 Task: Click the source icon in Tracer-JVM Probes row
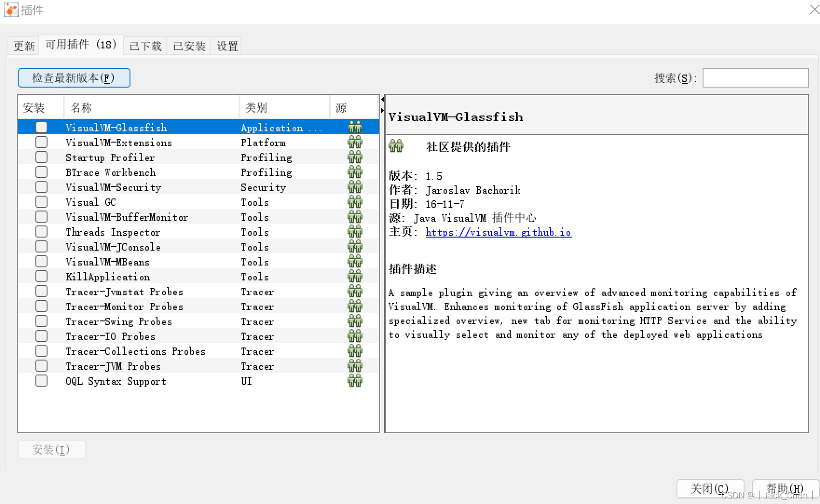(x=355, y=366)
